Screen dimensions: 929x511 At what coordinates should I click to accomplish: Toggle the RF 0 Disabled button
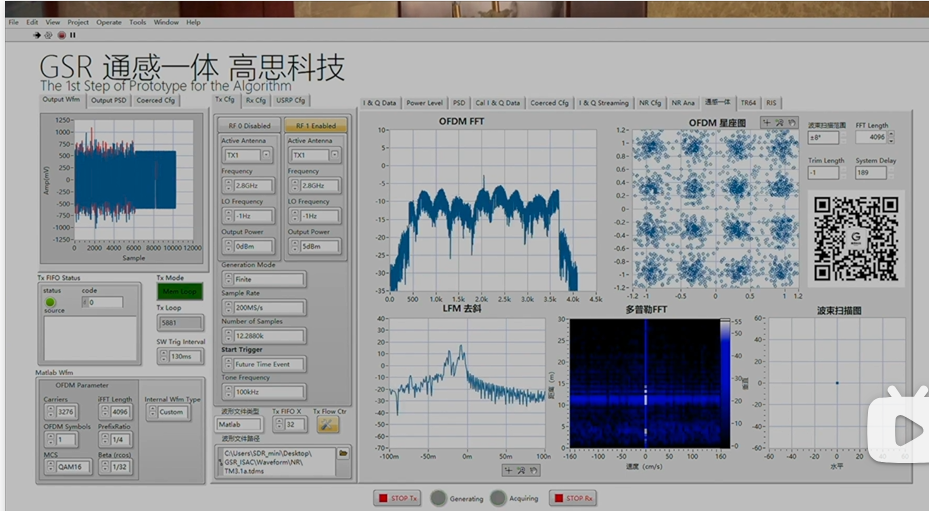(249, 126)
